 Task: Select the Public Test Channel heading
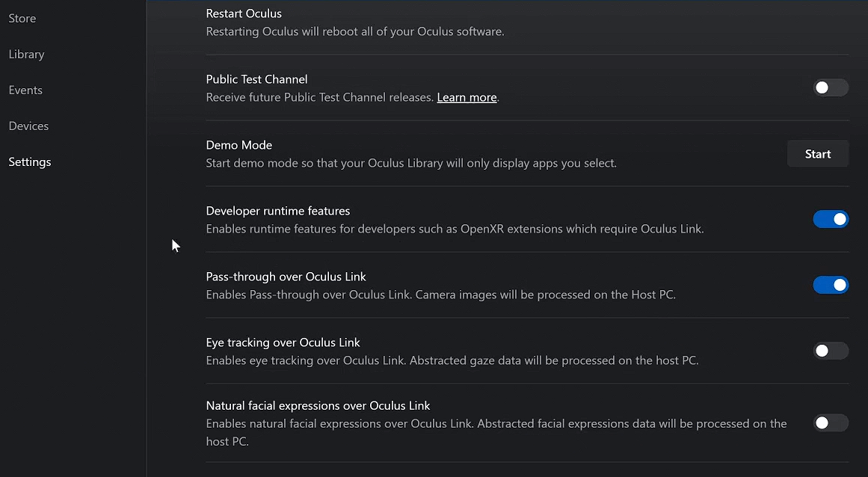pos(257,79)
